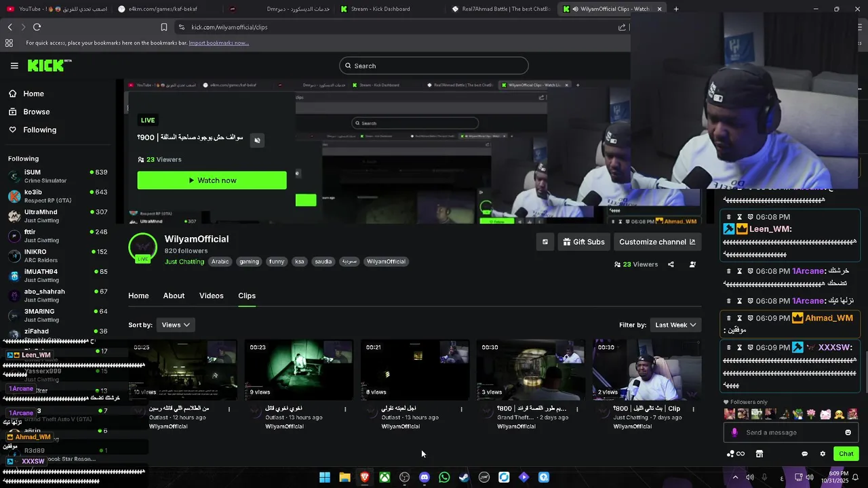Open options for the 2 views clip
This screenshot has height=488, width=868.
pyautogui.click(x=693, y=409)
